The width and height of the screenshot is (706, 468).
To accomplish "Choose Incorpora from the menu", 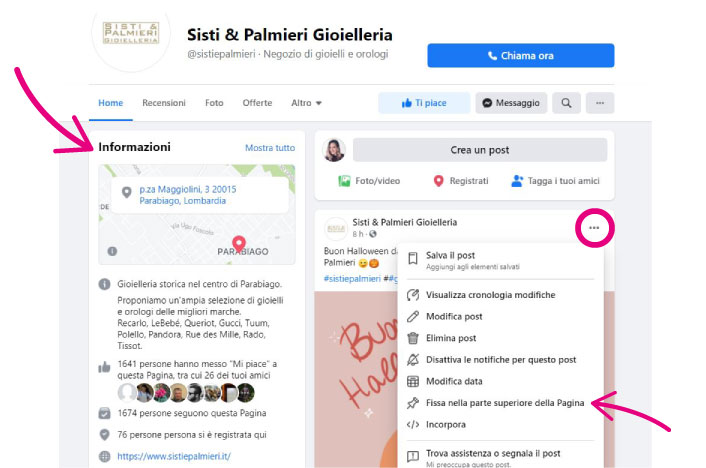I will pos(500,425).
